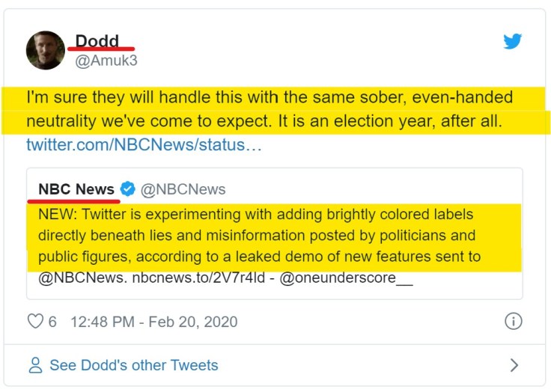Open the twitter.com/NBCNews/status link

point(144,144)
